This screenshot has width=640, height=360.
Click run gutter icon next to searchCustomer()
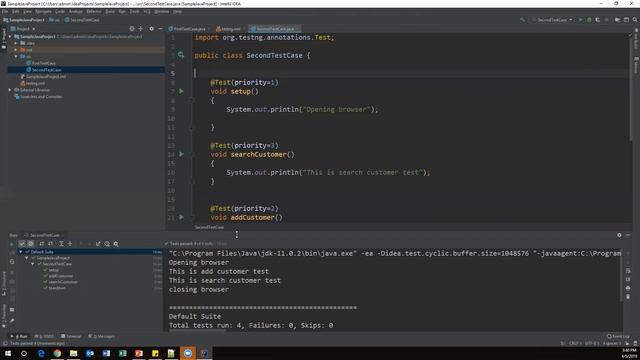[181, 154]
